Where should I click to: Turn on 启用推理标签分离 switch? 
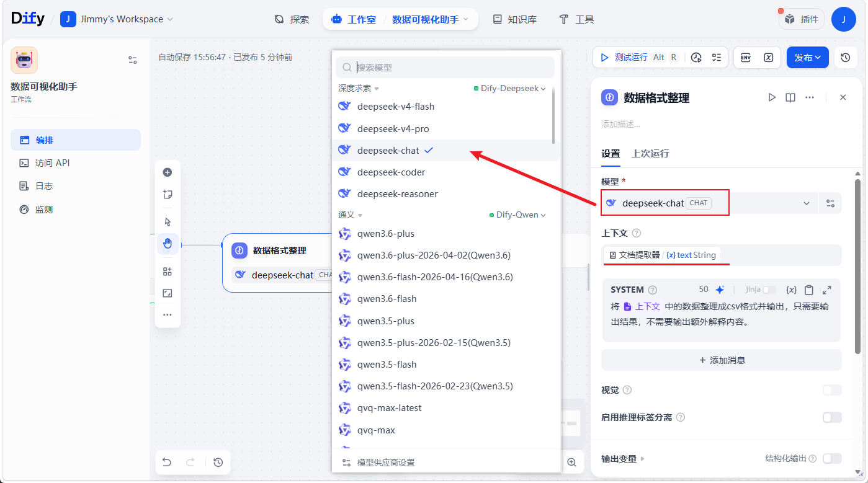832,417
